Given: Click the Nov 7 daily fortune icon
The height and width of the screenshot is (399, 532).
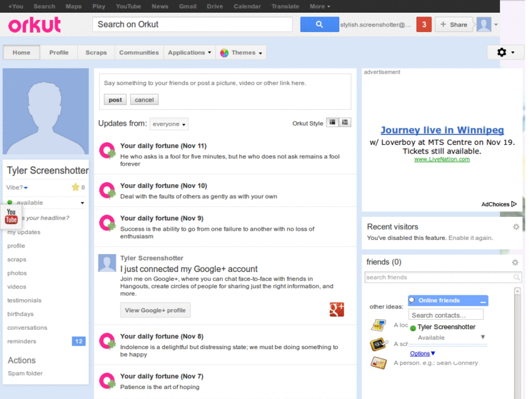Looking at the screenshot, I should tap(107, 381).
